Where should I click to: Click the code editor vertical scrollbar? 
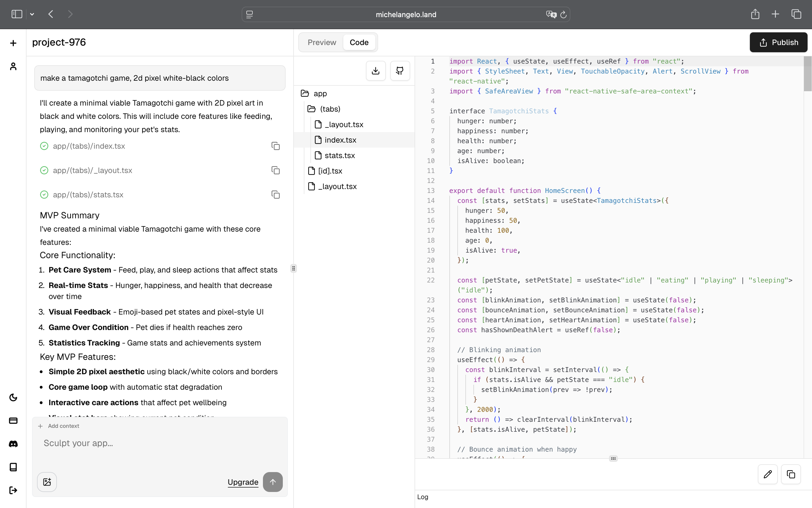[808, 74]
